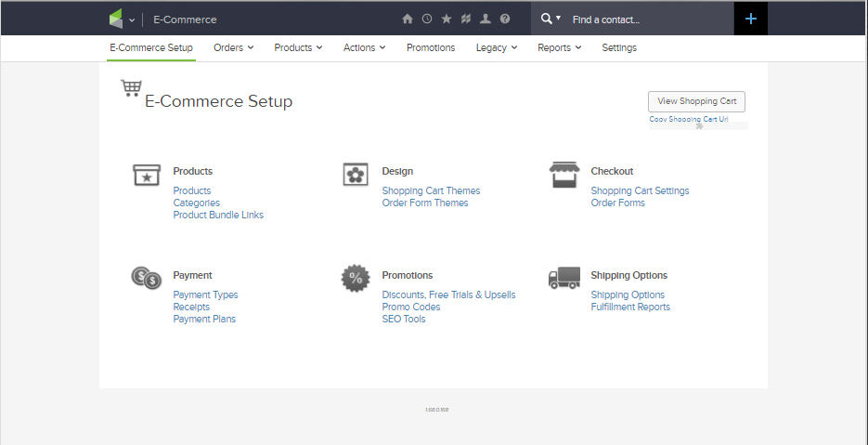868x445 pixels.
Task: Open Fulfillment Reports link
Action: click(630, 307)
